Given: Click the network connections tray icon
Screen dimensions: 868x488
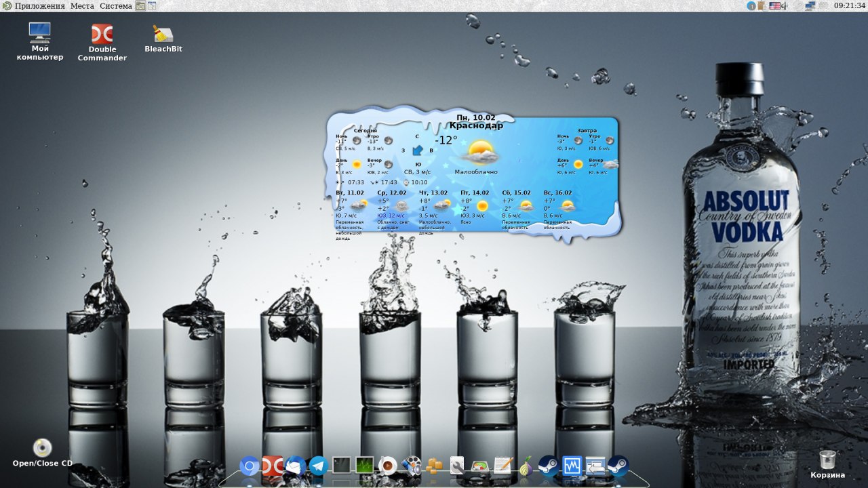Looking at the screenshot, I should tap(810, 6).
